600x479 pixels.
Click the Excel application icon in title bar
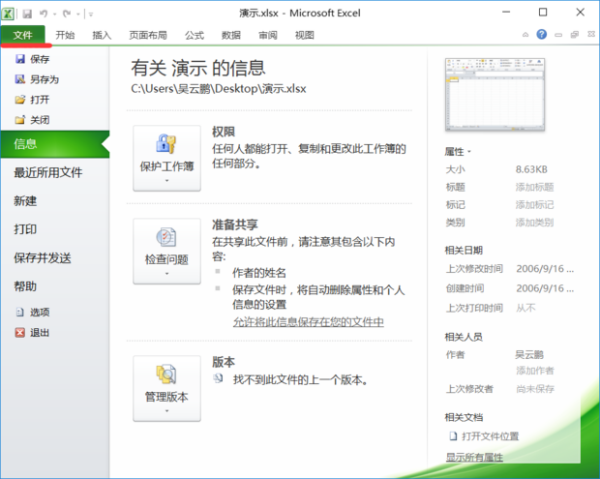tap(8, 14)
